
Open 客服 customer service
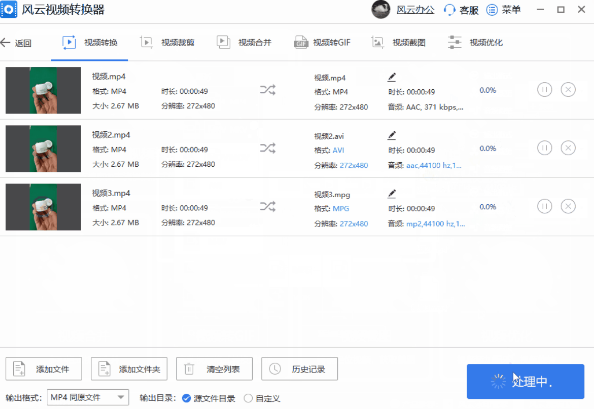[x=461, y=10]
